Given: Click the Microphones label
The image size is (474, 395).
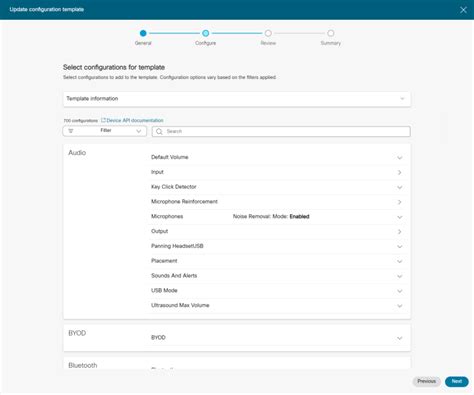Looking at the screenshot, I should (x=167, y=217).
